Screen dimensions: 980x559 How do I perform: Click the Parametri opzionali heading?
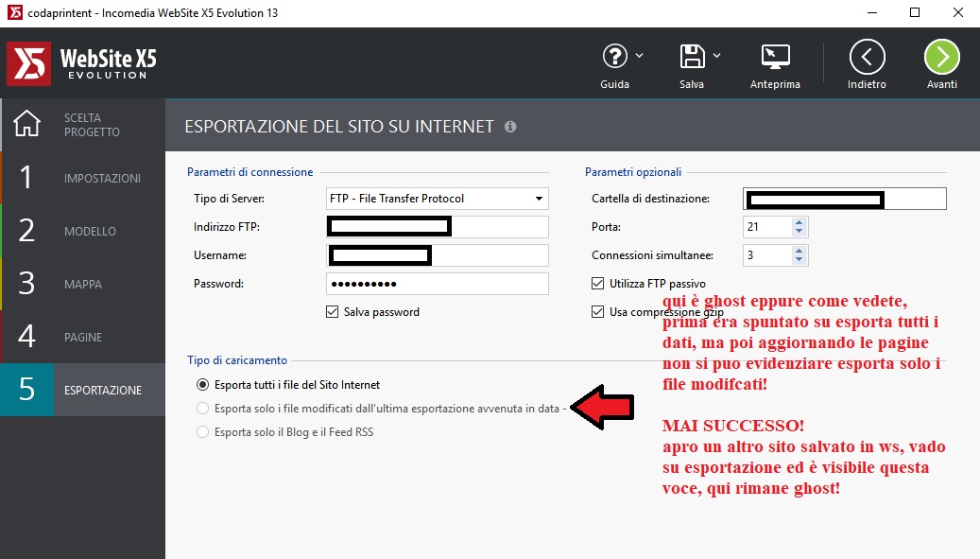click(x=633, y=172)
